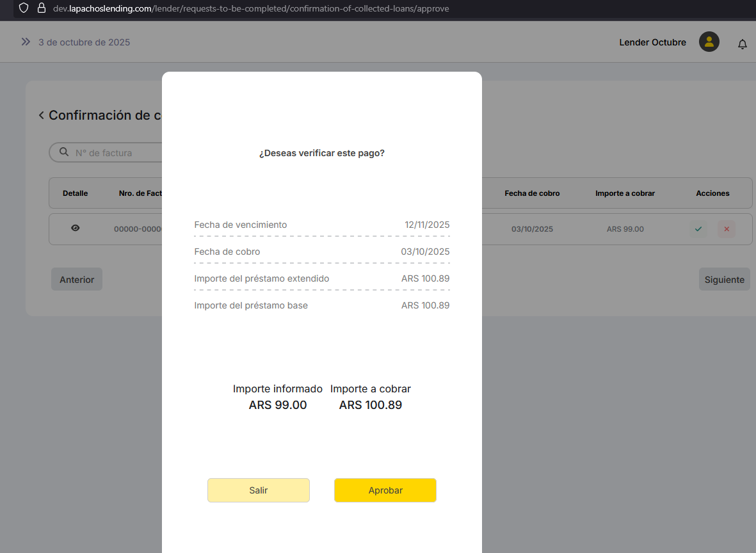Open the notifications bell
This screenshot has height=553, width=756.
click(x=742, y=44)
